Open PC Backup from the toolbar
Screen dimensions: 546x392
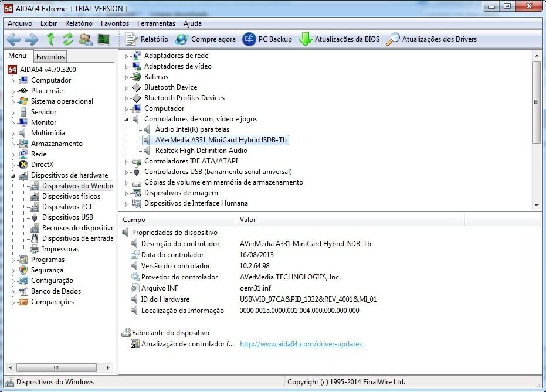[267, 39]
